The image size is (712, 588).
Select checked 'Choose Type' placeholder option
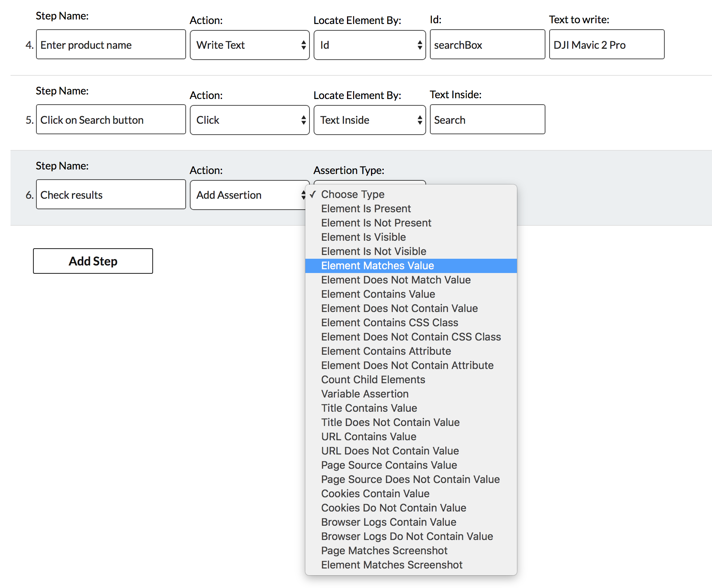pyautogui.click(x=411, y=194)
